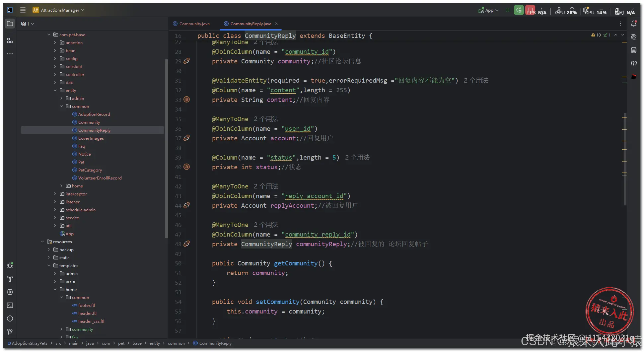
Task: Open the Build tool window (hammer)
Action: (x=10, y=279)
